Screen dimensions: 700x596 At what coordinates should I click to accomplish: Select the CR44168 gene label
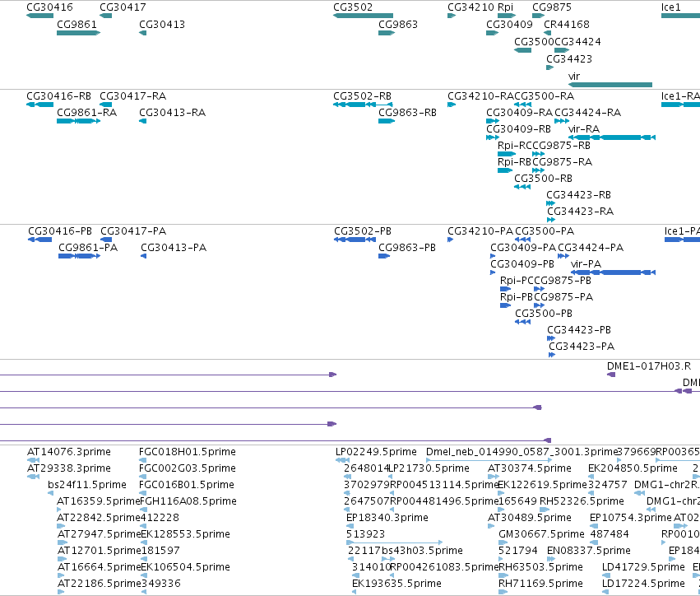(567, 25)
